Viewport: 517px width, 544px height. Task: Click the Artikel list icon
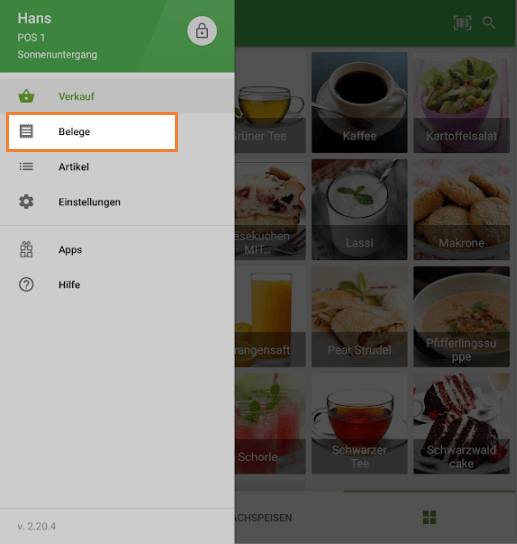(x=26, y=167)
